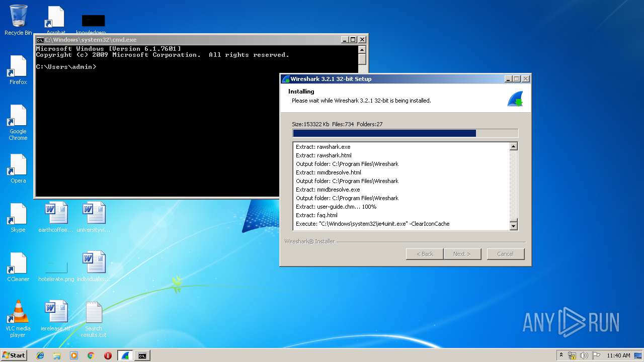Select the ierelease.rtf document icon
This screenshot has height=362, width=644.
tap(56, 316)
